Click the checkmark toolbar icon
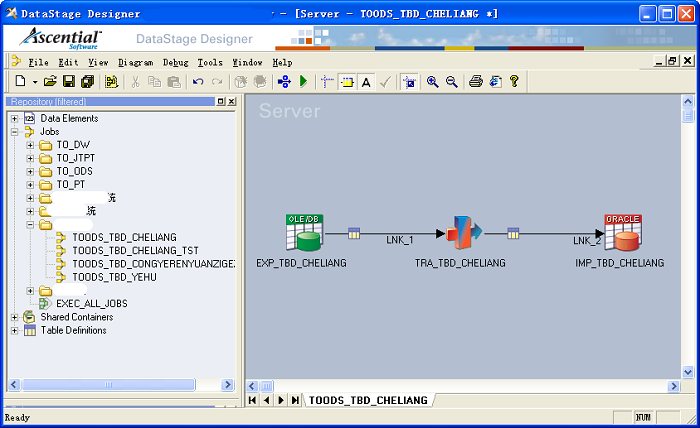The width and height of the screenshot is (700, 428). [x=385, y=81]
